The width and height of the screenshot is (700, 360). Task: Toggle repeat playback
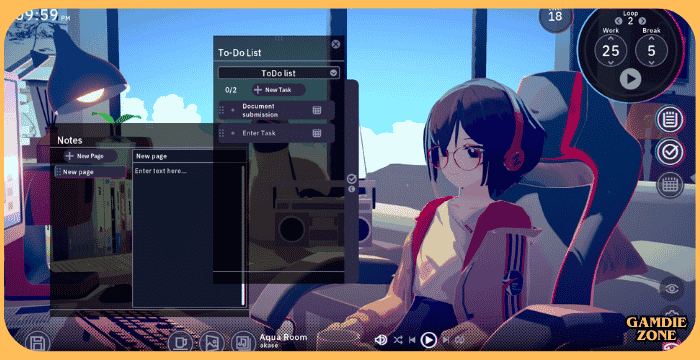(460, 340)
